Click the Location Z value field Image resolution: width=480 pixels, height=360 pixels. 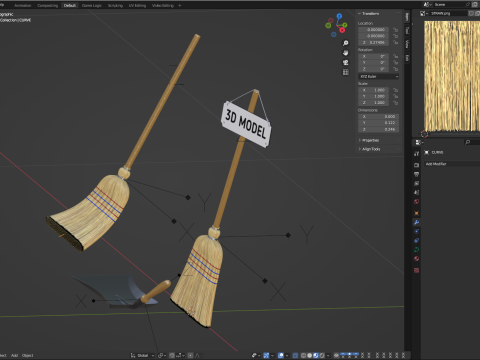(374, 42)
